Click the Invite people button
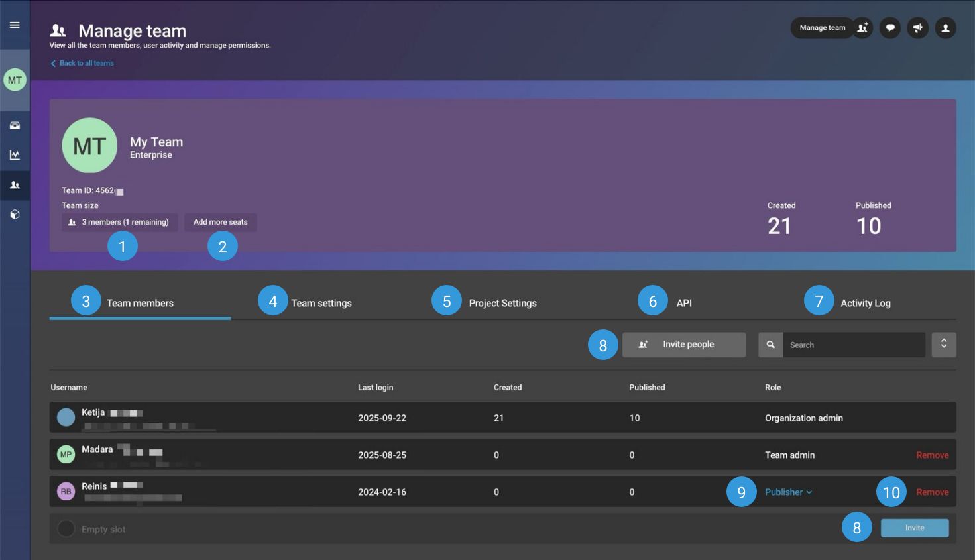The width and height of the screenshot is (975, 560). pos(684,345)
